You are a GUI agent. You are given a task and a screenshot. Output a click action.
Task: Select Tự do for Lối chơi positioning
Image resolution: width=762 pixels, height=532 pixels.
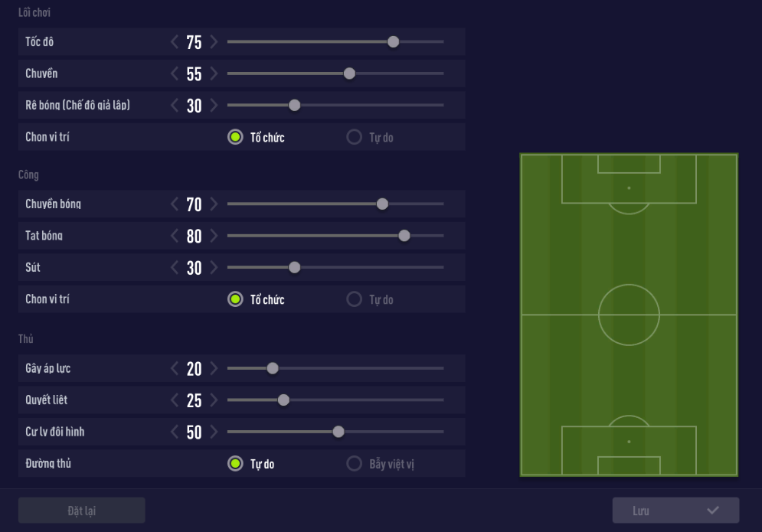coord(354,138)
